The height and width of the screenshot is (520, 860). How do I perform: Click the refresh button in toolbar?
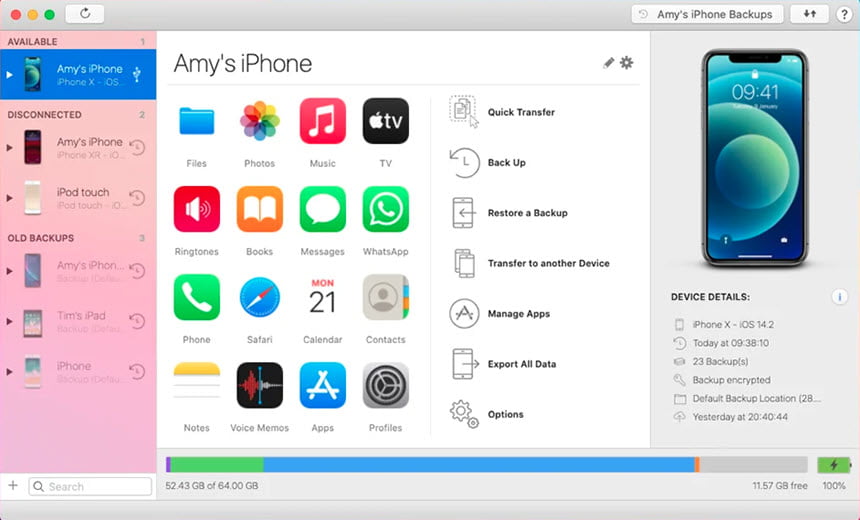click(x=85, y=14)
